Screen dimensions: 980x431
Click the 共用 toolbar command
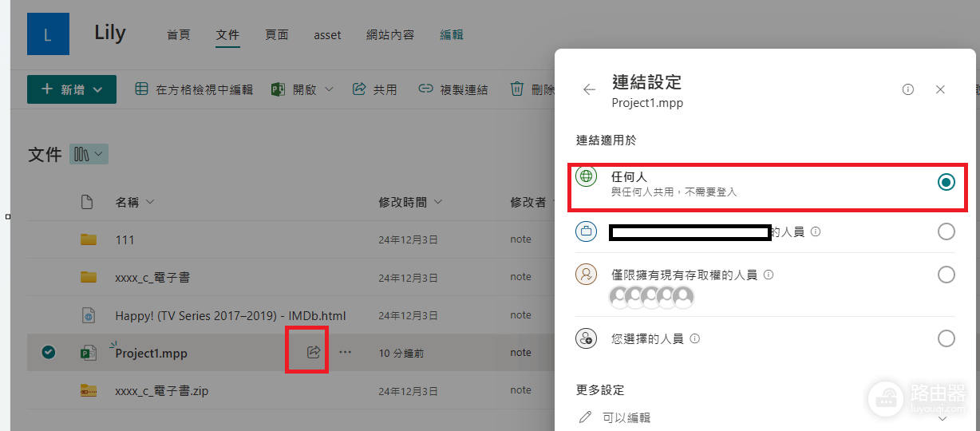[375, 89]
